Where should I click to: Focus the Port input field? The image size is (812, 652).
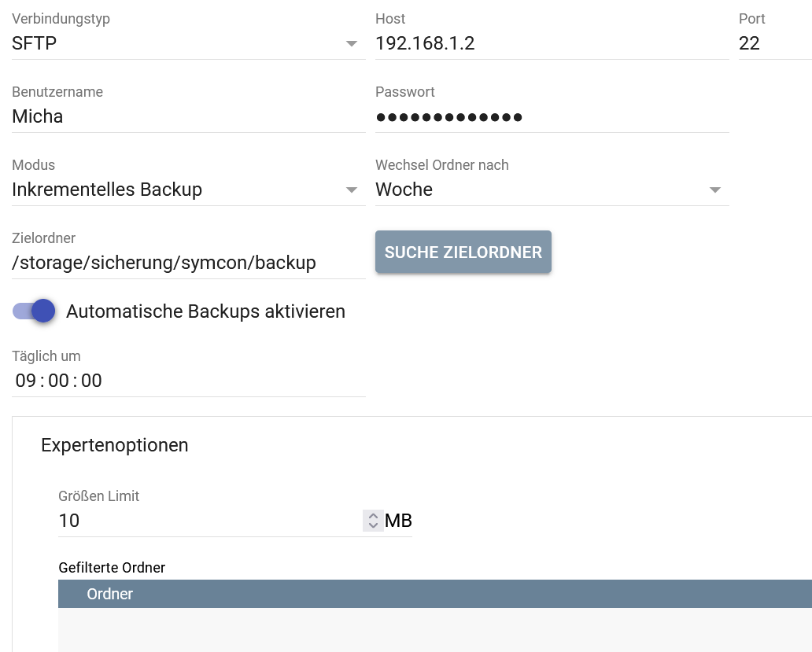point(773,43)
